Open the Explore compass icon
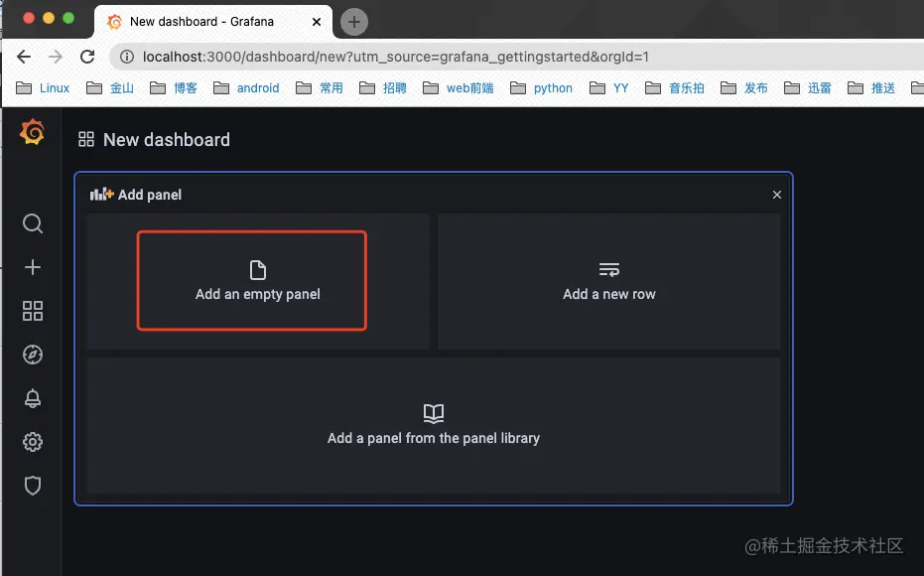Viewport: 924px width, 576px height. tap(33, 355)
